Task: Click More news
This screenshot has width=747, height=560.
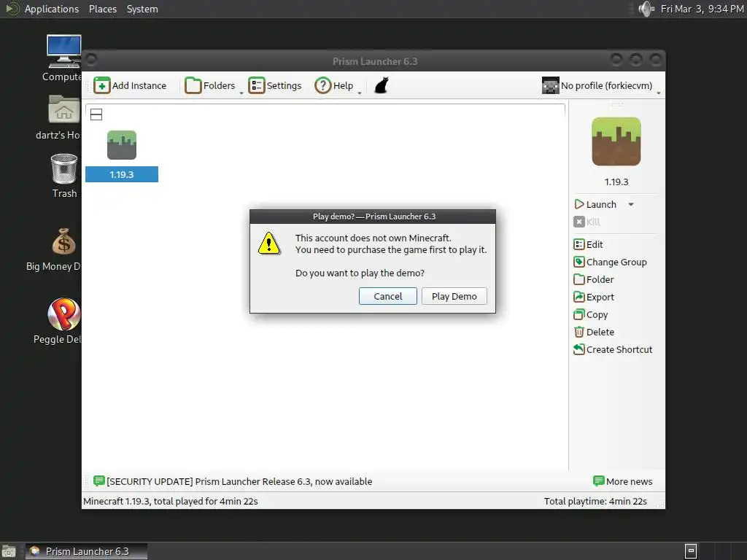Action: pyautogui.click(x=623, y=481)
